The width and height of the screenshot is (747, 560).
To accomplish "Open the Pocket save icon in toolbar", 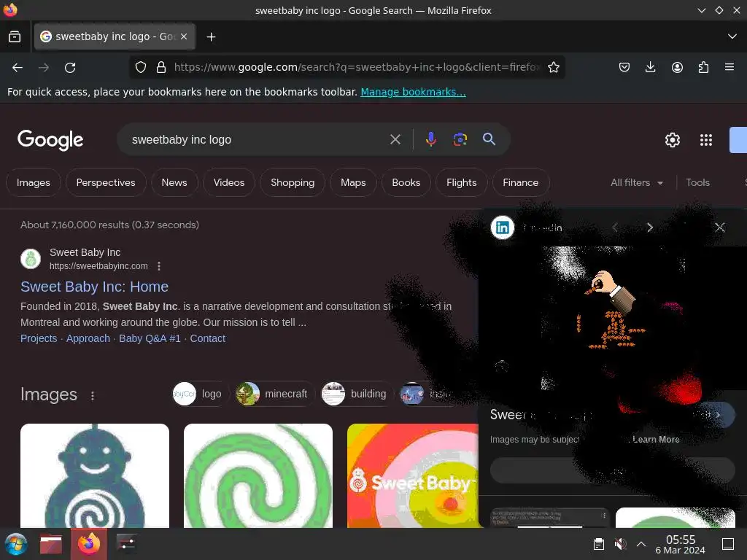I will (624, 67).
